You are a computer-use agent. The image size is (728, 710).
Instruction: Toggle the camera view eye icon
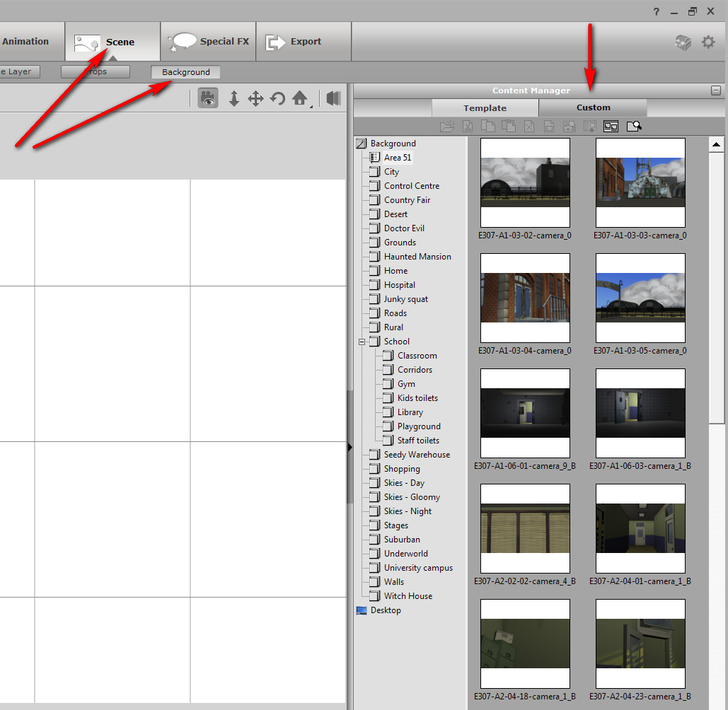(207, 98)
